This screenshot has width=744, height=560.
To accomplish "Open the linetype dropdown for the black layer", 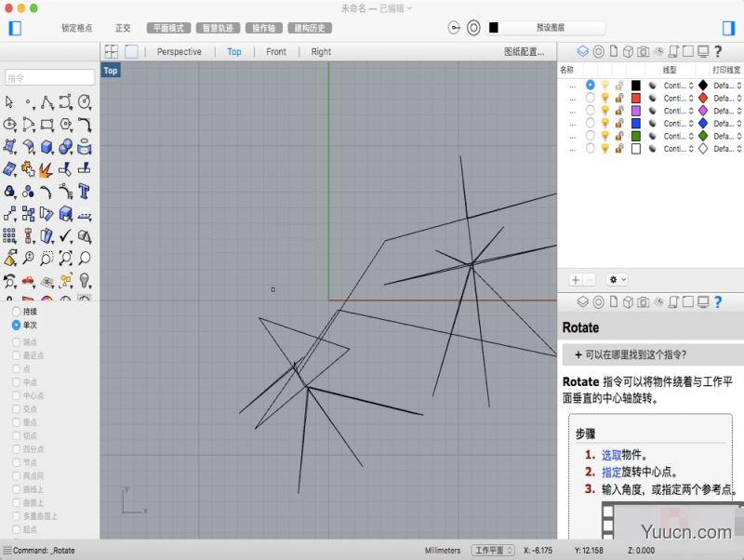I will point(683,84).
